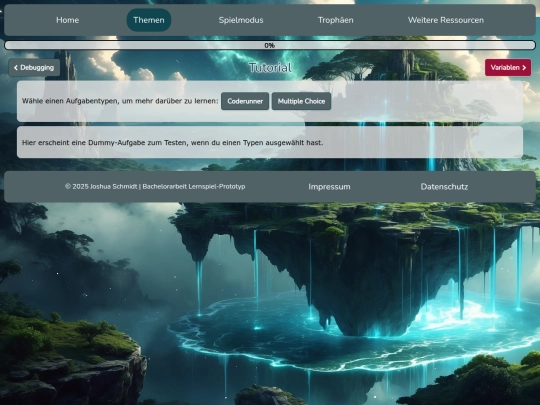Viewport: 540px width, 405px height.
Task: Open the Datenschutz link in footer
Action: 444,187
